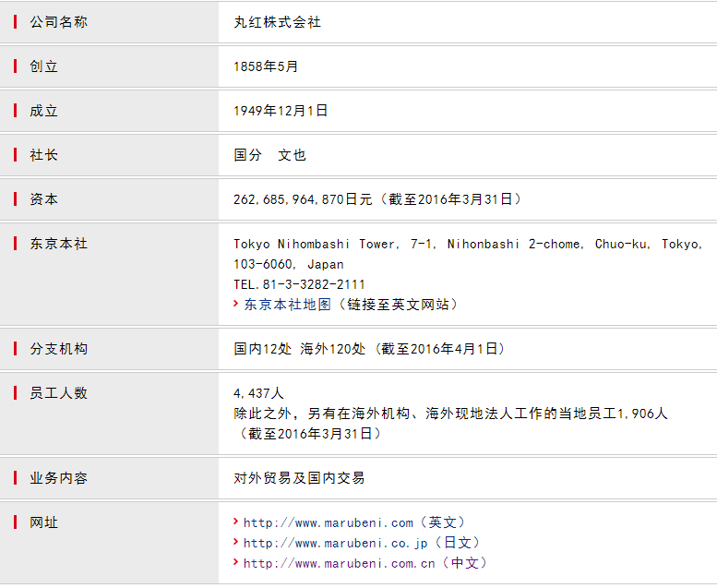
Task: Click the 员工人数 row label
Action: (58, 393)
